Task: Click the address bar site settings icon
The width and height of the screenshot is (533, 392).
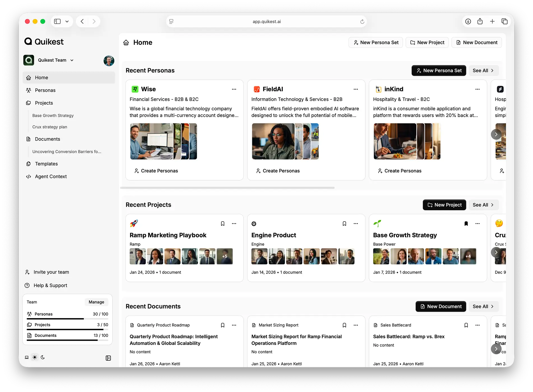Action: pos(171,22)
